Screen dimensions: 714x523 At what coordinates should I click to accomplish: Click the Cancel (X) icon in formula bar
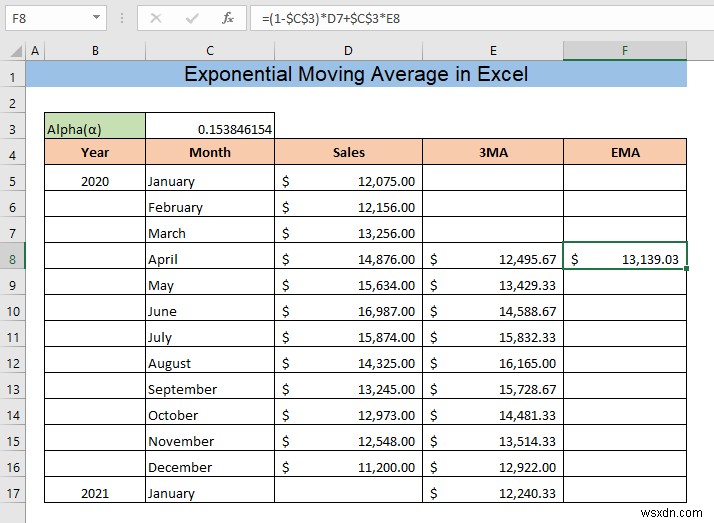[x=156, y=18]
